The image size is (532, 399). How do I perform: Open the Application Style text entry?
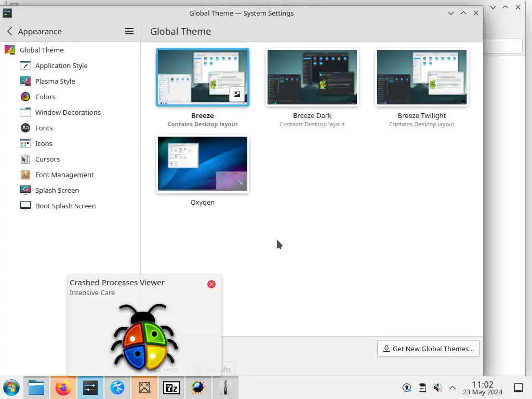tap(61, 65)
